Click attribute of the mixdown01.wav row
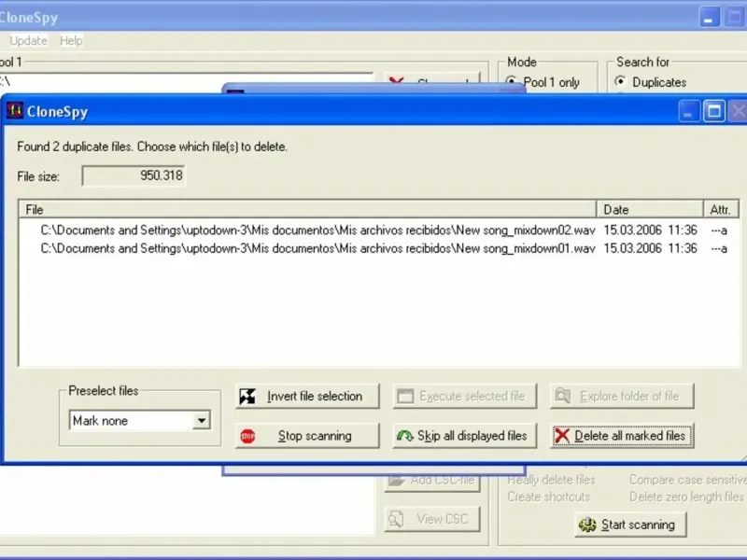 tap(719, 248)
